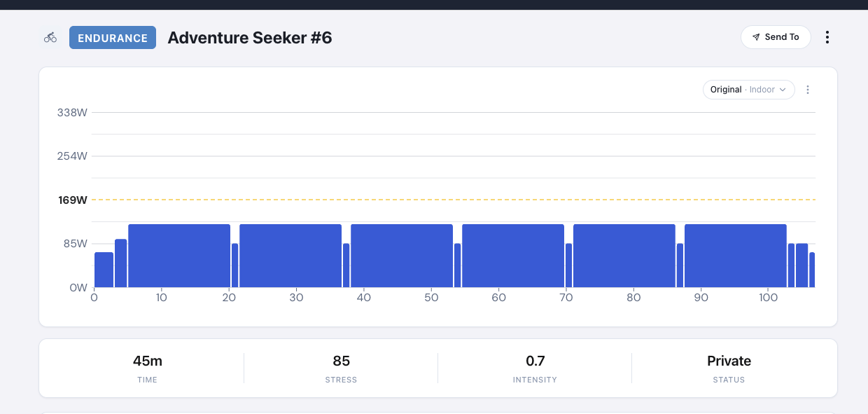The width and height of the screenshot is (868, 414).
Task: Select the second, taller warm-up step bar
Action: [120, 263]
